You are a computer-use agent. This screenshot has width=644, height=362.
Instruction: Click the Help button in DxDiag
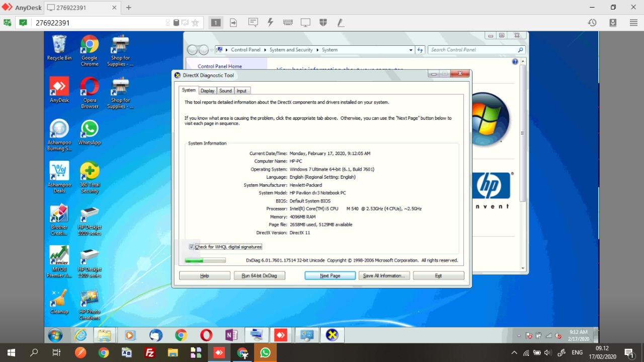point(205,276)
